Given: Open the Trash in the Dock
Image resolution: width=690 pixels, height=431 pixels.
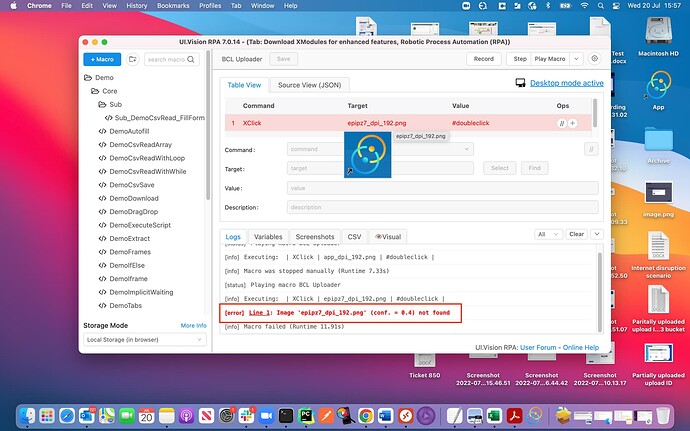Looking at the screenshot, I should tap(663, 416).
